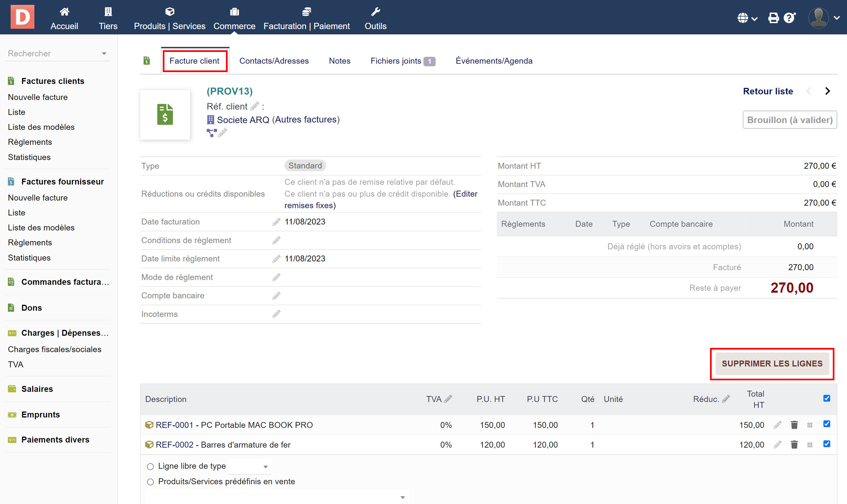Switch to the Contacts/Adresses tab
The height and width of the screenshot is (504, 847).
pyautogui.click(x=274, y=61)
